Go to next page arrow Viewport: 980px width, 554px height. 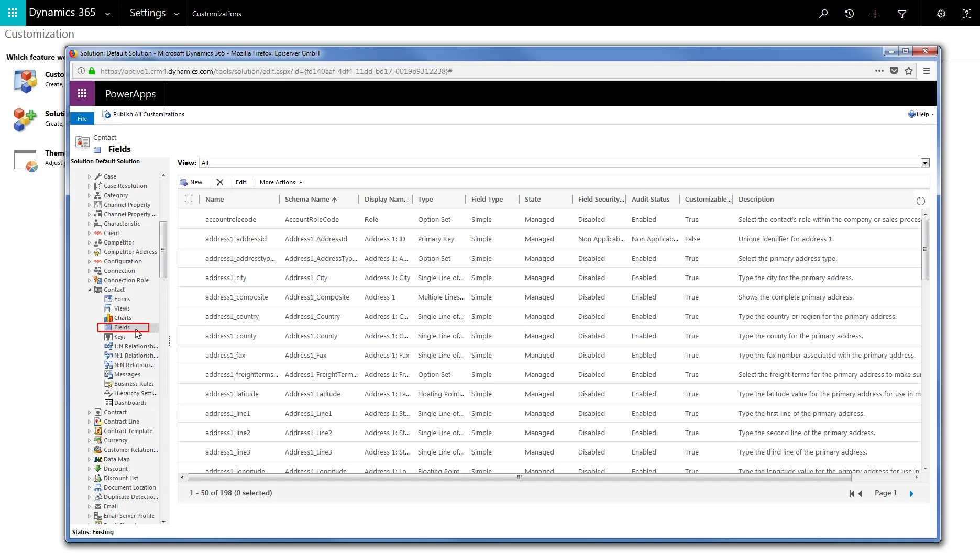click(x=912, y=493)
